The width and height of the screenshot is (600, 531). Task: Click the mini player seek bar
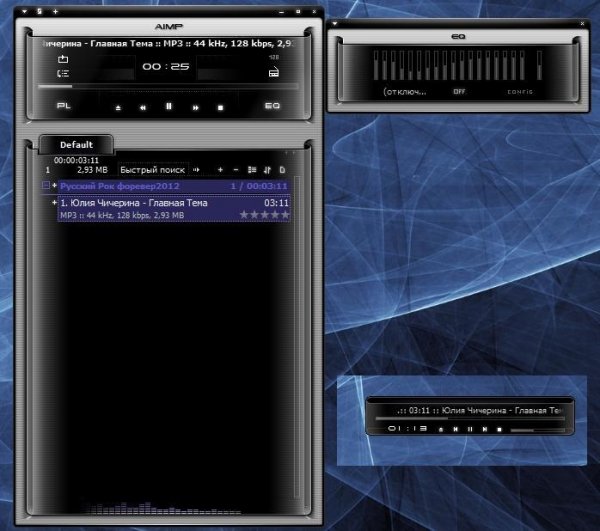[470, 419]
